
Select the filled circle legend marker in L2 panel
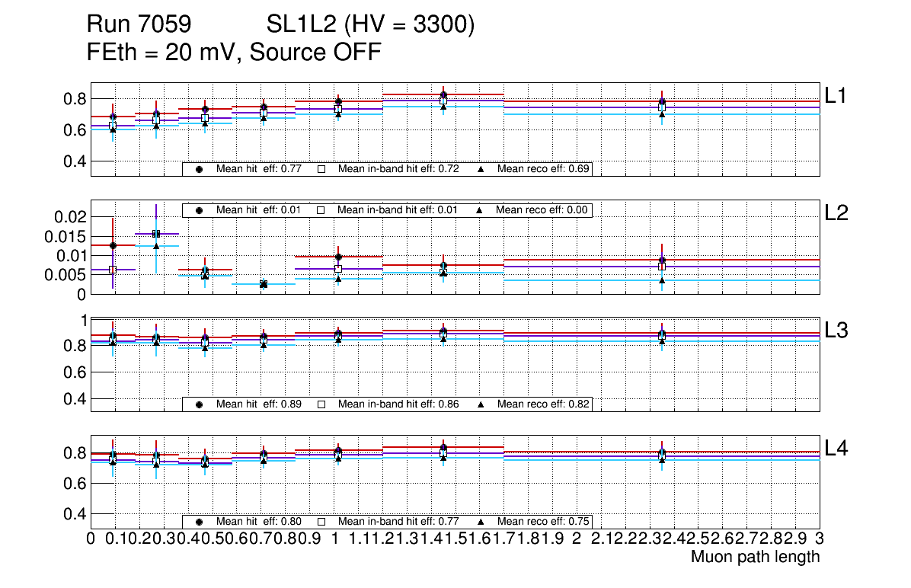(200, 210)
